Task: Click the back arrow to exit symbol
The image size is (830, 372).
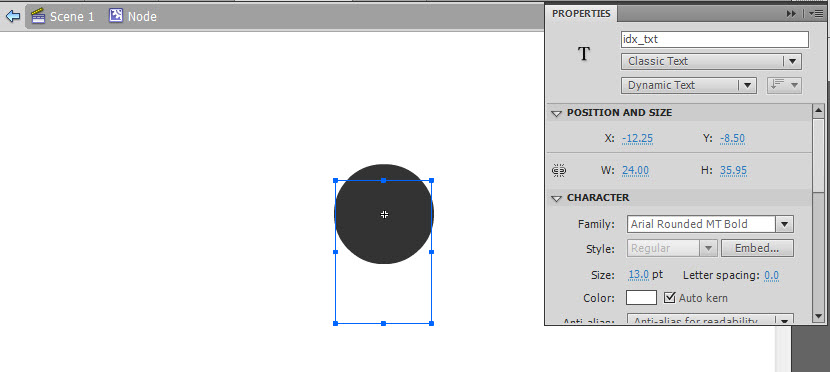Action: pyautogui.click(x=13, y=16)
